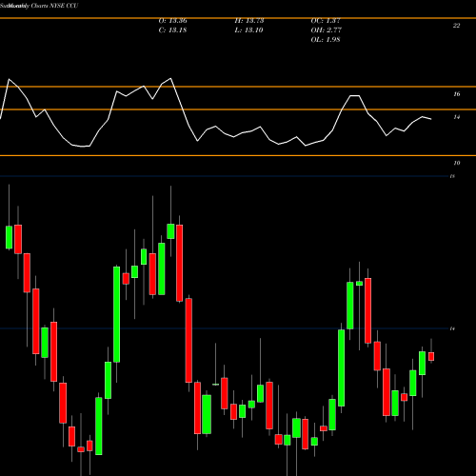Click the low value "L: 13.10"
Viewport: 476px width, 476px height.
[x=248, y=30]
